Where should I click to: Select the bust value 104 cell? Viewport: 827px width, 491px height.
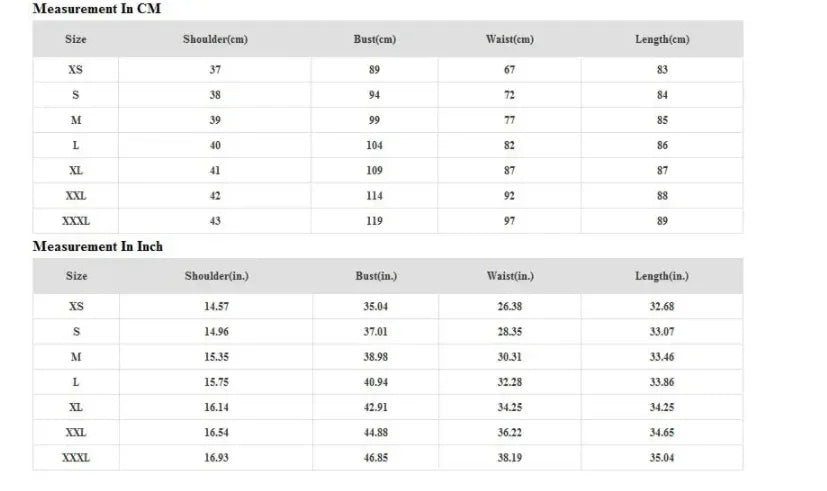pyautogui.click(x=375, y=145)
